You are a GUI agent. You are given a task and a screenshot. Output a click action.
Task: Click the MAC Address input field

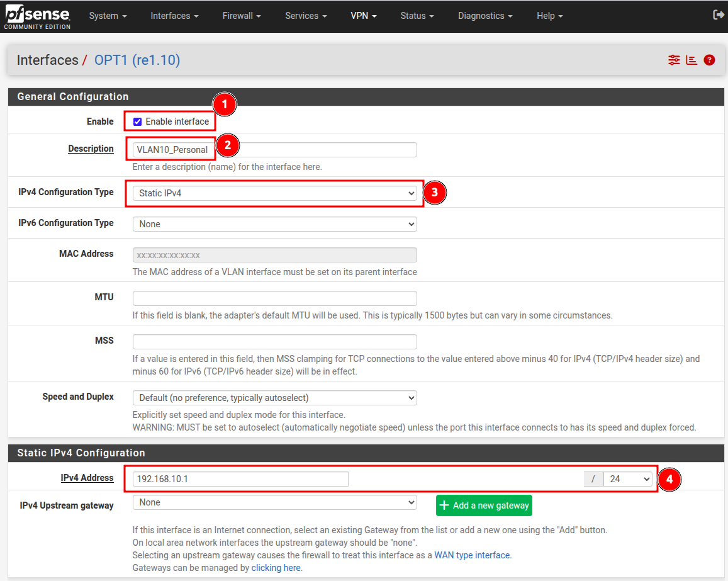tap(275, 255)
